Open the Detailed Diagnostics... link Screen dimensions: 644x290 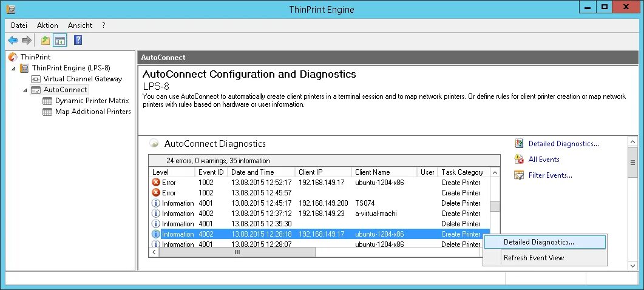coord(563,144)
